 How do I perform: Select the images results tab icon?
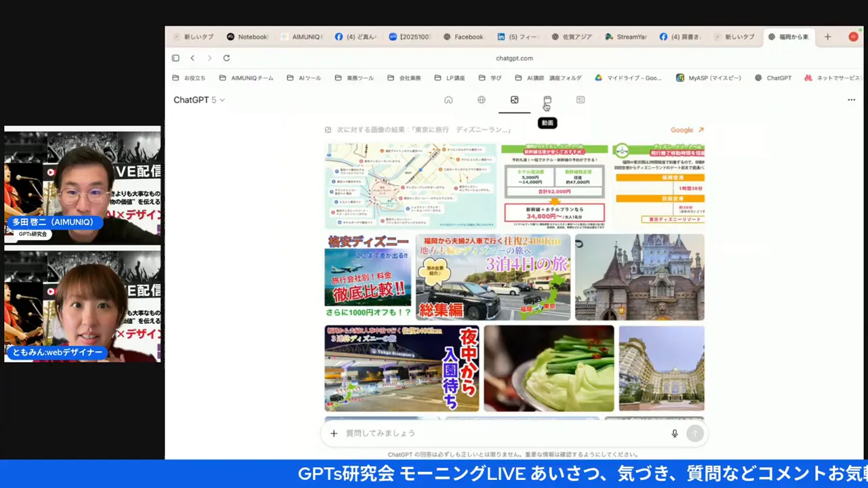coord(514,100)
